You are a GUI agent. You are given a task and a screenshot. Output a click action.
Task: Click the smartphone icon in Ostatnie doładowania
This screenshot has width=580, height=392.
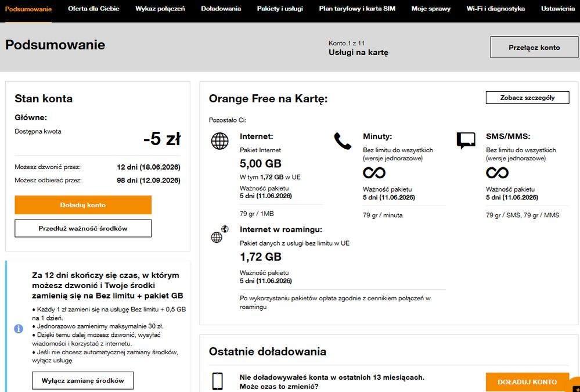tap(218, 382)
